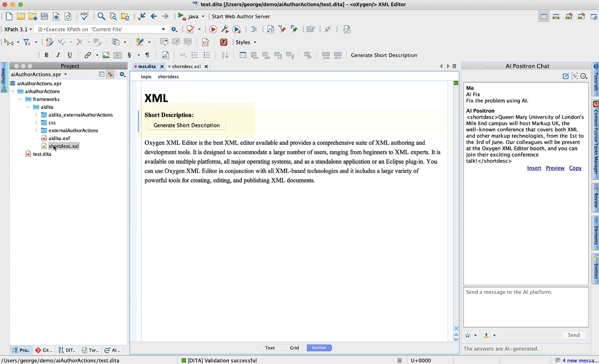This screenshot has height=364, width=599.
Task: Expand the css folder
Action: tap(36, 122)
